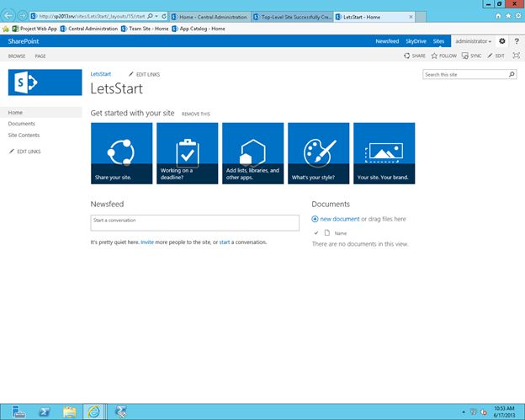
Task: Open the What's your style tile
Action: [318, 153]
